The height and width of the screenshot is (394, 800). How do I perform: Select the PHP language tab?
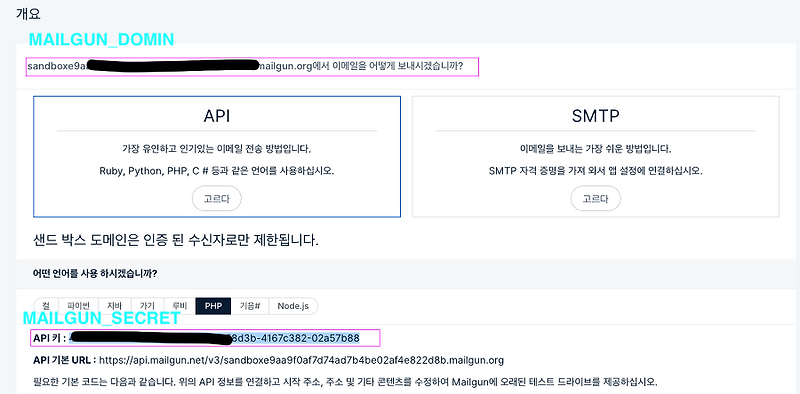213,306
